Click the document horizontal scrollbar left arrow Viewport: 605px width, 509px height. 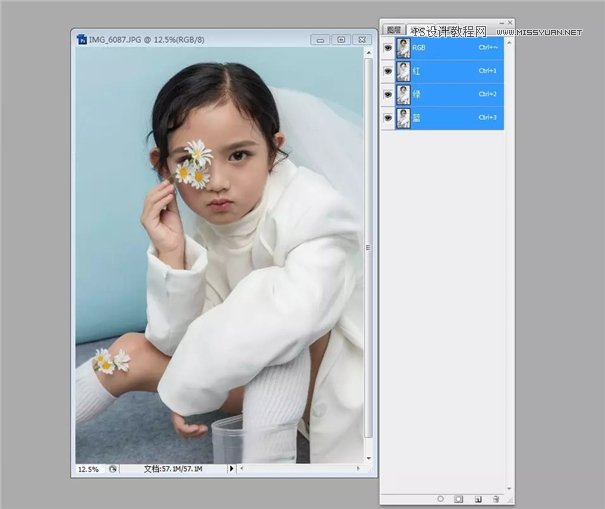(x=242, y=468)
